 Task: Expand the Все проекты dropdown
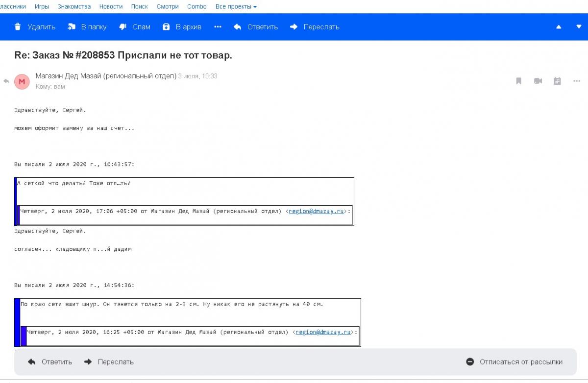coord(236,7)
